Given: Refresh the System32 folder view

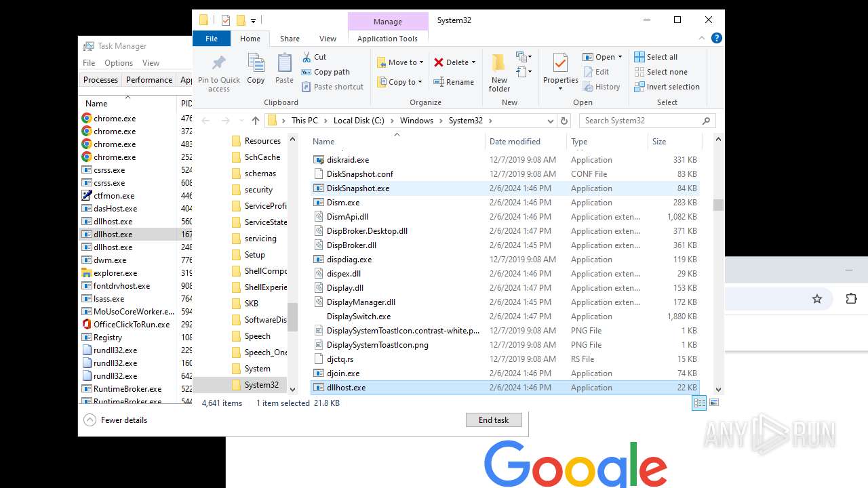Looking at the screenshot, I should click(x=564, y=121).
